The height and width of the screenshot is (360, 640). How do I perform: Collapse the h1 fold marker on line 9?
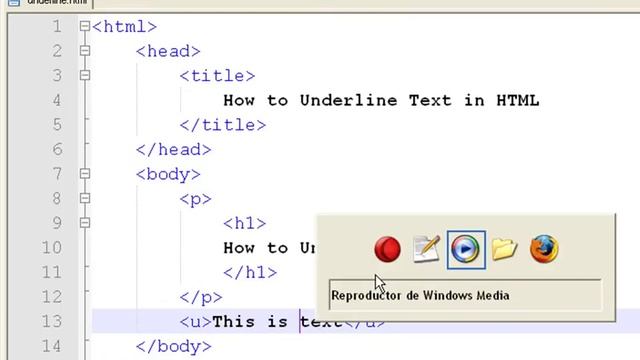click(x=85, y=222)
